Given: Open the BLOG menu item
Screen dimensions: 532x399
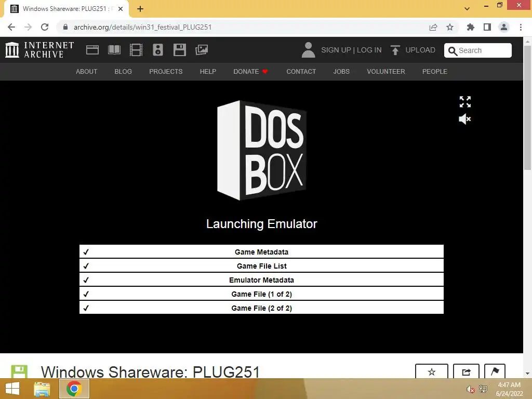Looking at the screenshot, I should (x=123, y=72).
